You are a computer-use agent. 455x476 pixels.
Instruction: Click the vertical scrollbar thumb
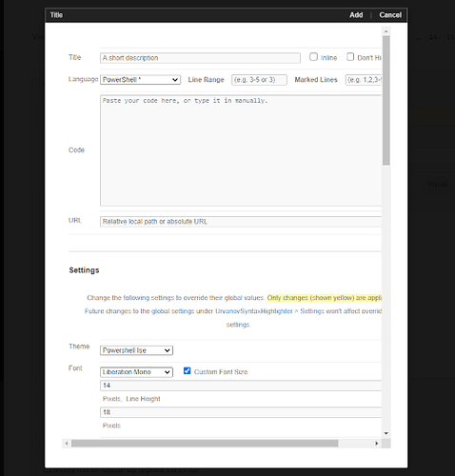point(386,100)
